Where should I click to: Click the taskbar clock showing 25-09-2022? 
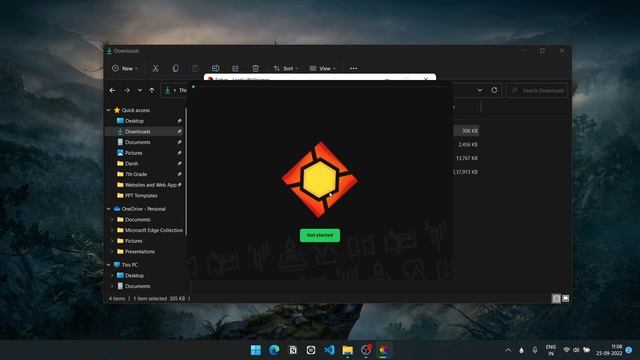(609, 350)
